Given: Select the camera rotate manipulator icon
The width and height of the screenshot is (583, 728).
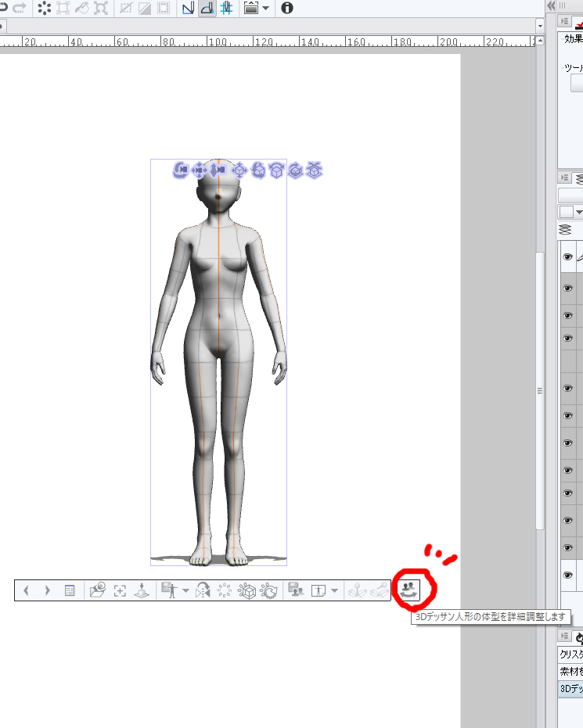Looking at the screenshot, I should pyautogui.click(x=180, y=170).
